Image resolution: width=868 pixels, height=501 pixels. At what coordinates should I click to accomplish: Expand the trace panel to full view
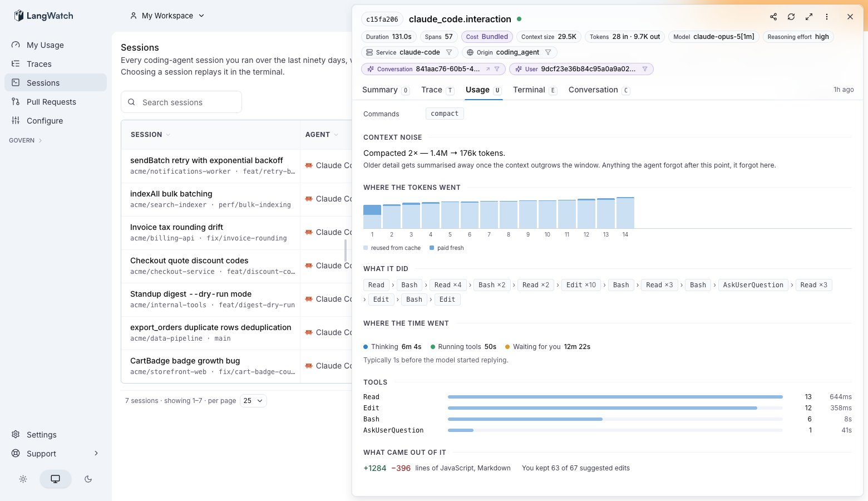(809, 17)
